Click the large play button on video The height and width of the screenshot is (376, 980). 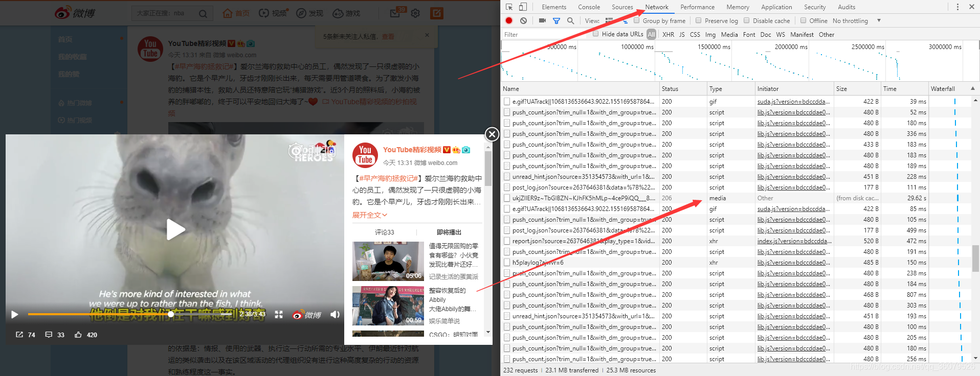tap(175, 229)
